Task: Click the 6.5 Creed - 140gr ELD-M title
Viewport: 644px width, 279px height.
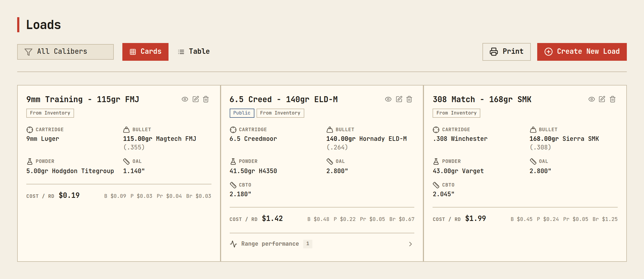Action: pos(284,99)
